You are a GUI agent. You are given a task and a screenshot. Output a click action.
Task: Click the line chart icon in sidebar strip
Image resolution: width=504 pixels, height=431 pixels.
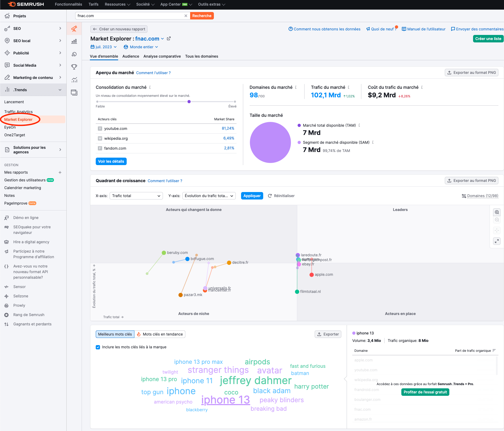pos(74,80)
